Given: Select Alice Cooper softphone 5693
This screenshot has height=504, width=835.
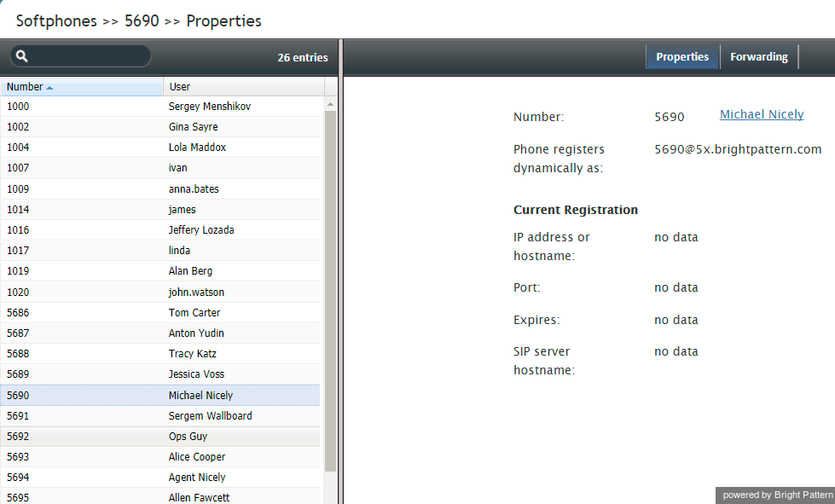Looking at the screenshot, I should pos(160,456).
